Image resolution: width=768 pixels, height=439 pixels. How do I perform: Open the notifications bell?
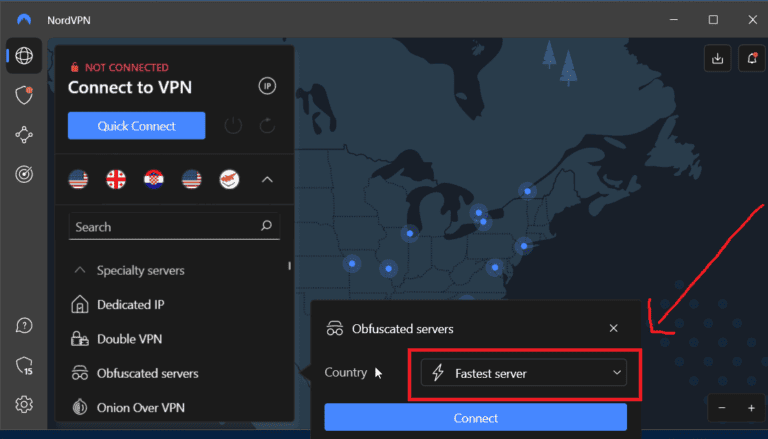point(751,59)
